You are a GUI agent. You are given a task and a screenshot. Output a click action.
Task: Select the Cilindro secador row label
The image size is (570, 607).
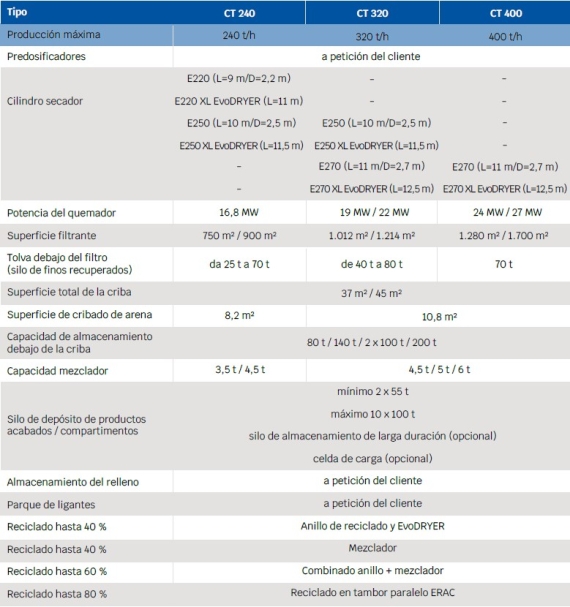tap(45, 101)
